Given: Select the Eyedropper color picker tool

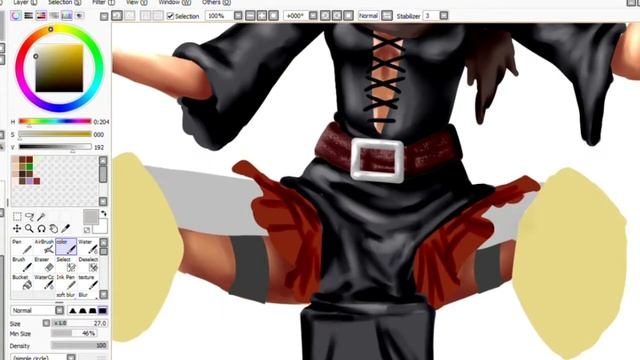Looking at the screenshot, I should click(65, 228).
